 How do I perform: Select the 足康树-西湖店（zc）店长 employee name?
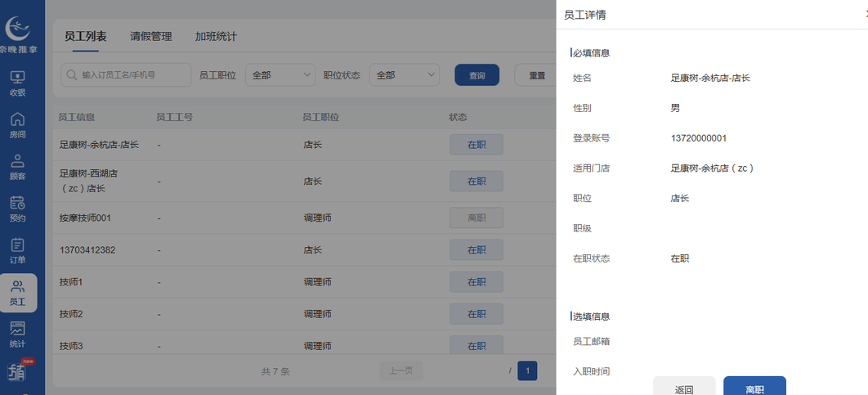click(x=88, y=182)
